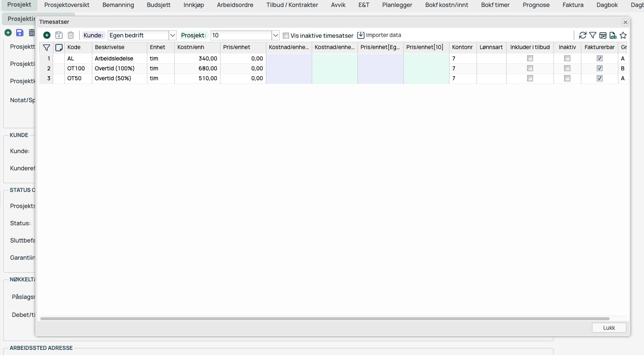Viewport: 644px width, 355px height.
Task: Toggle Inaktiv for the OT100 row
Action: (567, 68)
